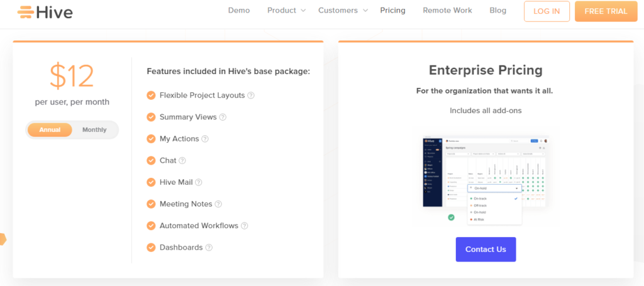Open help icon next to My Actions

click(x=205, y=139)
